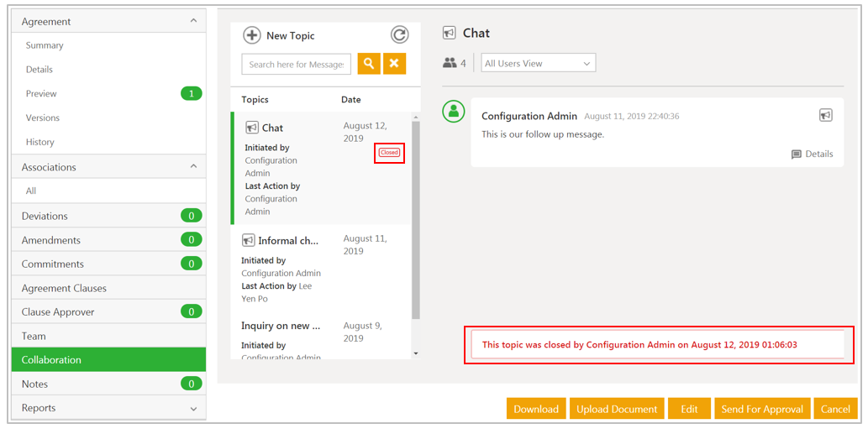
Task: Expand the Reports section
Action: pos(193,409)
